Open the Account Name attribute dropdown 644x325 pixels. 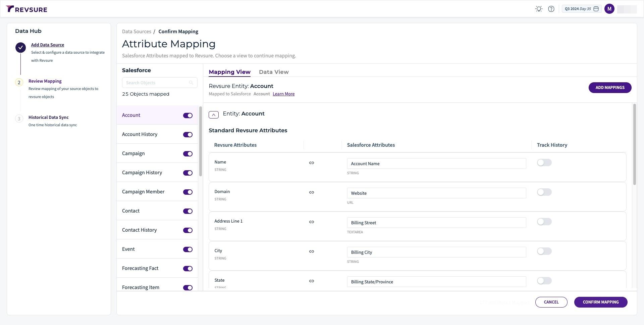(436, 164)
